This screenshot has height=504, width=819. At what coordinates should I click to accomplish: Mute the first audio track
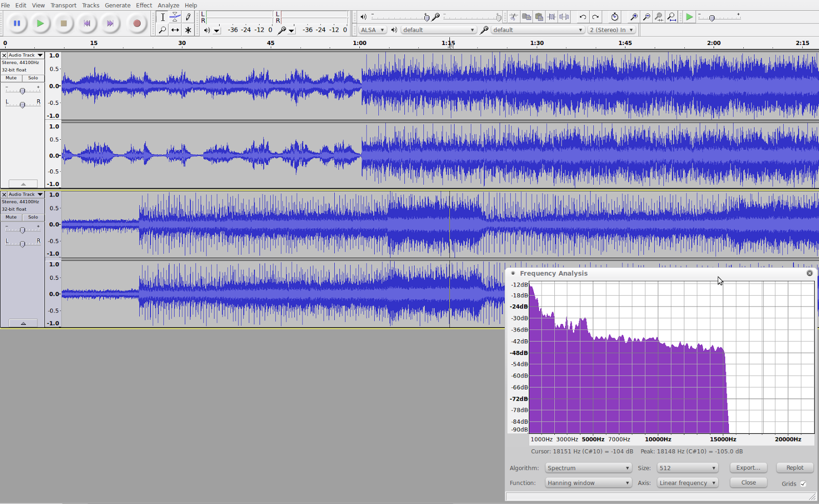11,78
